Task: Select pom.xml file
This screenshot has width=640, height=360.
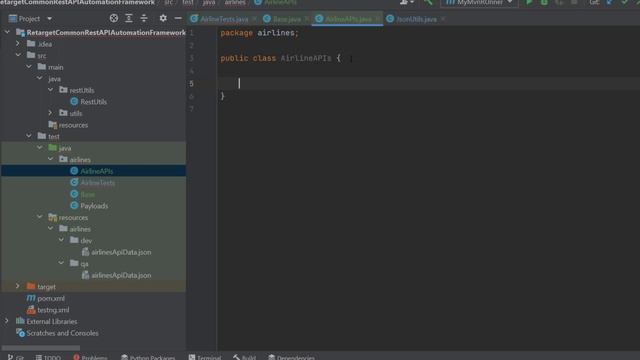Action: click(x=51, y=298)
